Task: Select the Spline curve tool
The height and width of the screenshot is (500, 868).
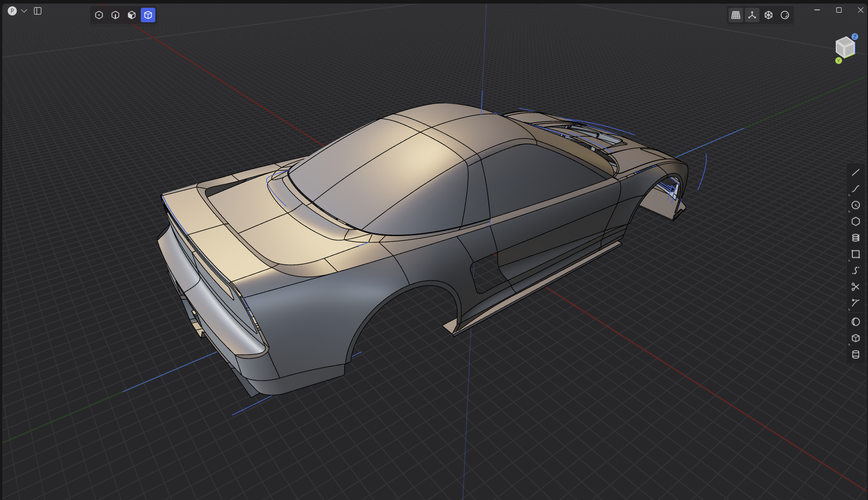Action: [856, 189]
